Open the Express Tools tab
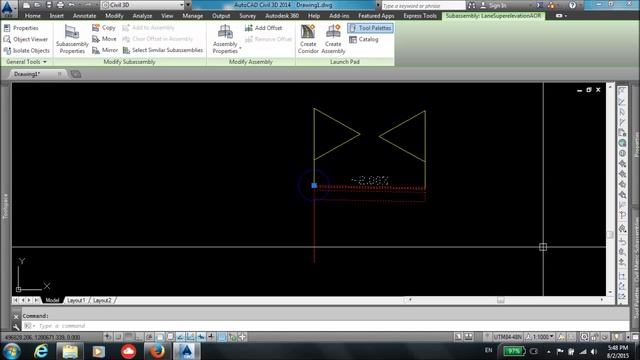Viewport: 640px width, 360px height. click(420, 16)
